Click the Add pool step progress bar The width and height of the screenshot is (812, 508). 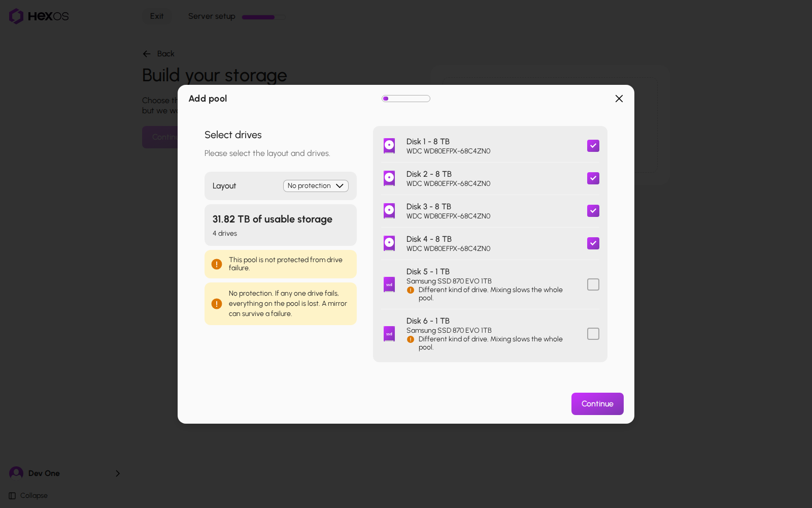406,99
